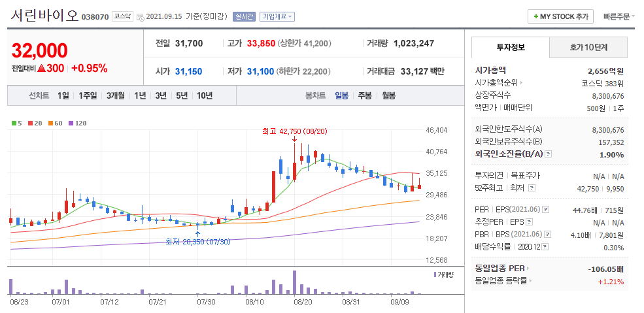644x313 pixels.
Task: Click the current price 32,000
Action: tap(39, 50)
